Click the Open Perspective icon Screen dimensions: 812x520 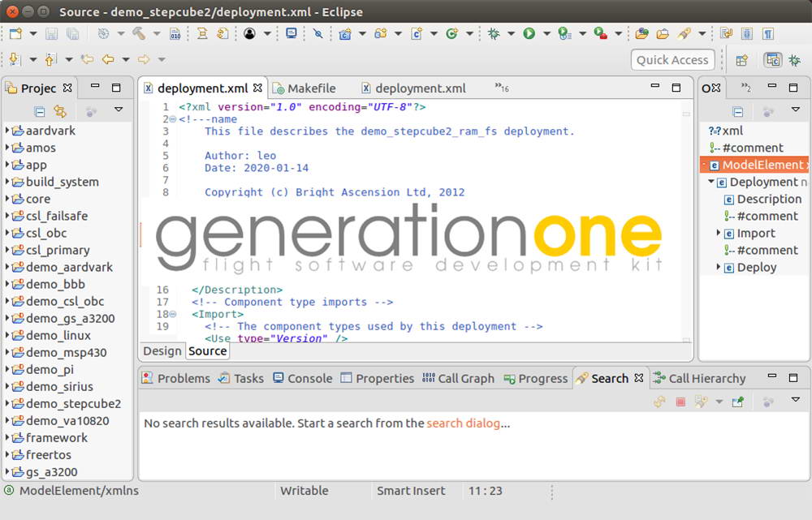(x=741, y=60)
